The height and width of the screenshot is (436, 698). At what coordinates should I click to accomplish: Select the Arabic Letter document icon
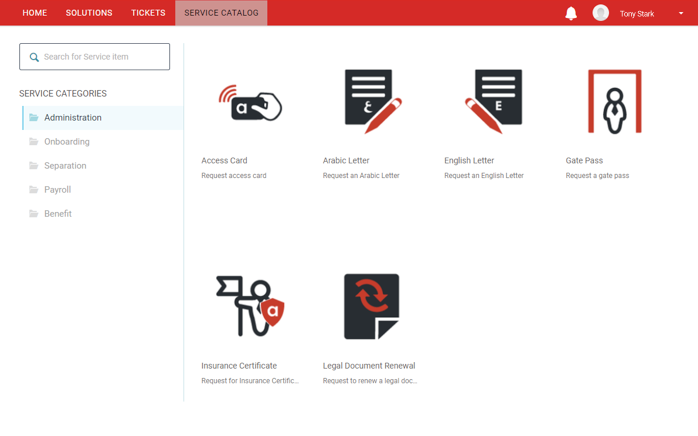pyautogui.click(x=372, y=102)
